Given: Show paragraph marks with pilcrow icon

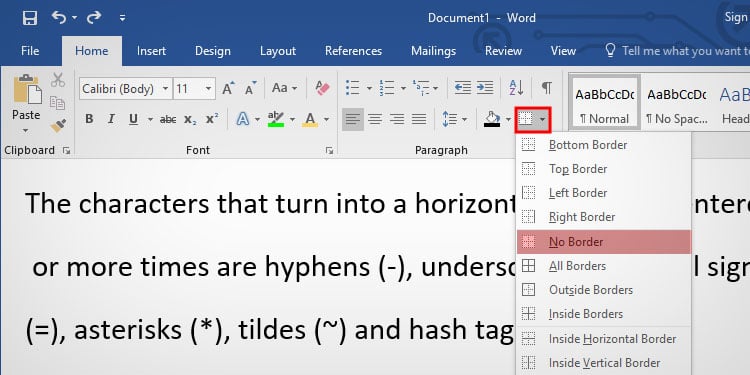Looking at the screenshot, I should (547, 88).
